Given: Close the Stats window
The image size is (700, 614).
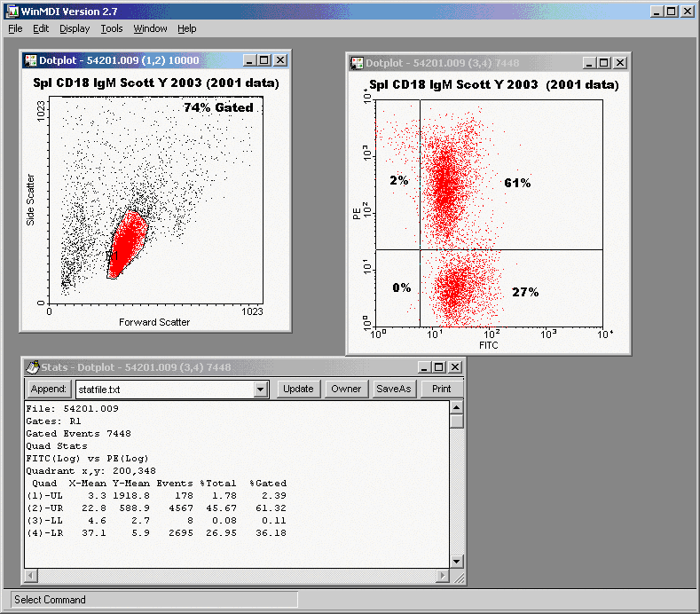Looking at the screenshot, I should pyautogui.click(x=454, y=367).
